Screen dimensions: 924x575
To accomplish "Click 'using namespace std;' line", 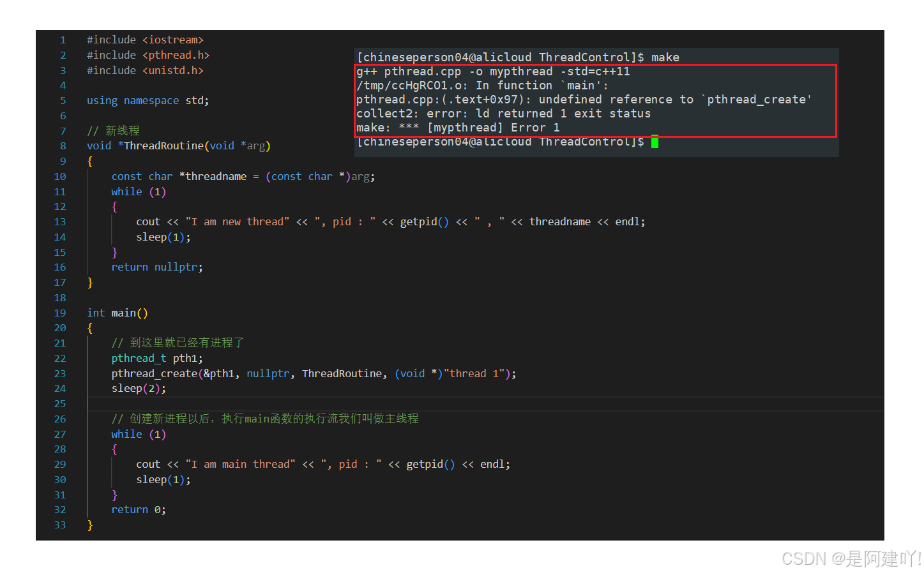I will tap(148, 101).
